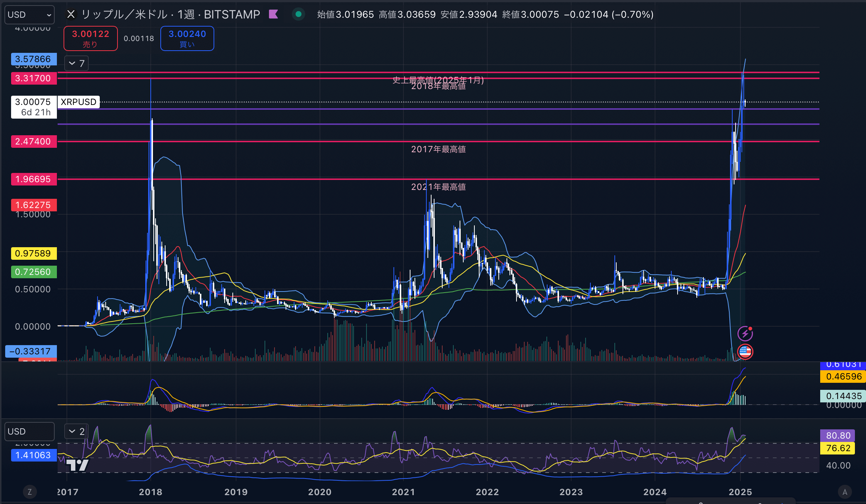
Task: Expand the 7 indicators collapse chevron
Action: [76, 63]
